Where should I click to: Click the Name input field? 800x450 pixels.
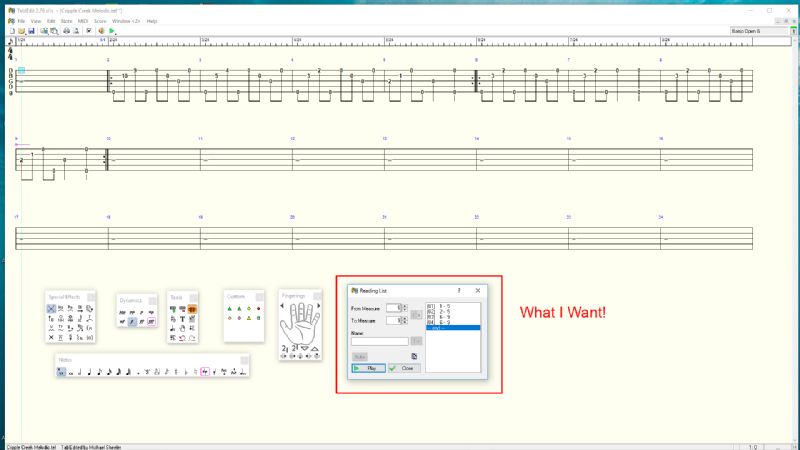380,341
